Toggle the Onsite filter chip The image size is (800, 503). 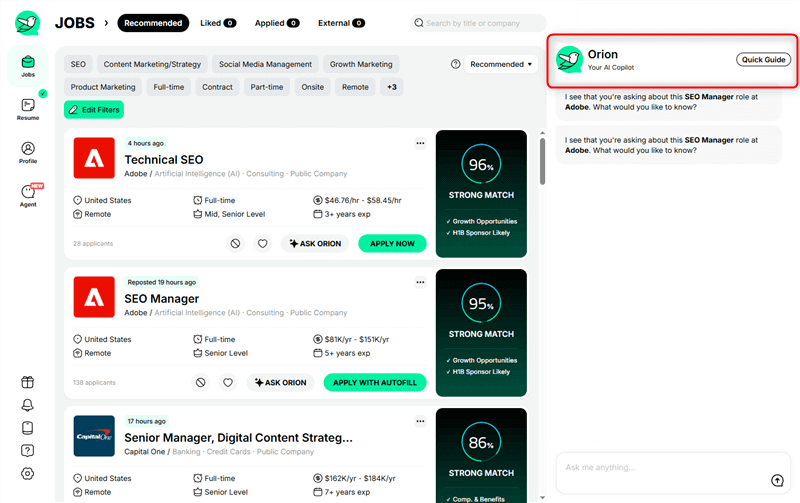[x=313, y=87]
